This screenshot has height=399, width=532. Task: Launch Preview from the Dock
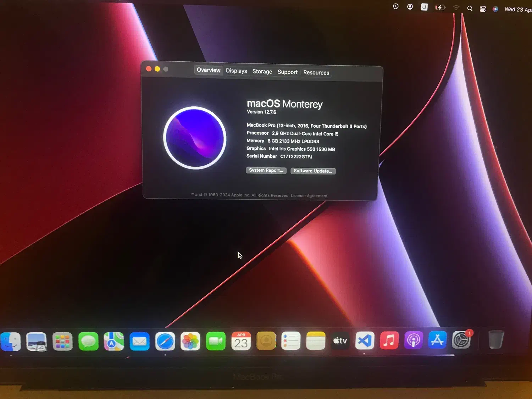37,342
